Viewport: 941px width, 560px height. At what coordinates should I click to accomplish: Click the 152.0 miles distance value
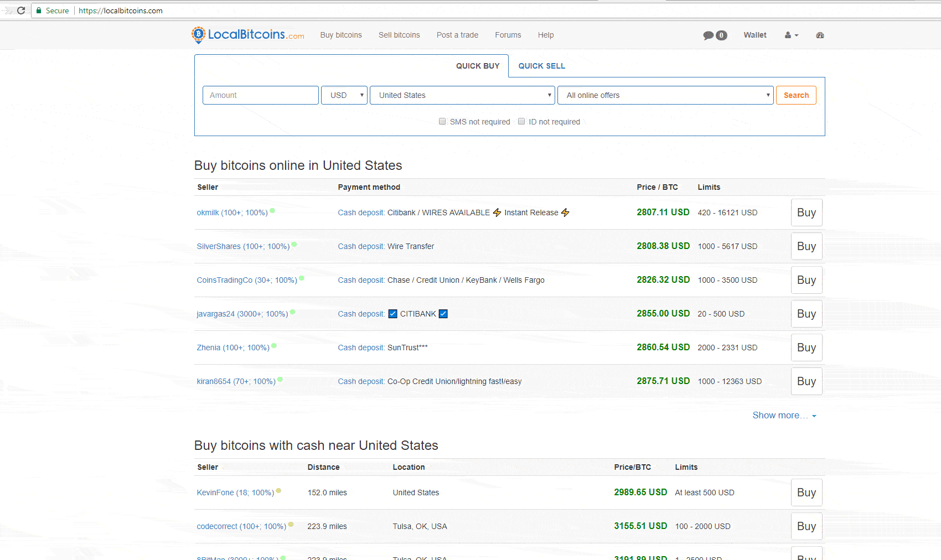327,492
